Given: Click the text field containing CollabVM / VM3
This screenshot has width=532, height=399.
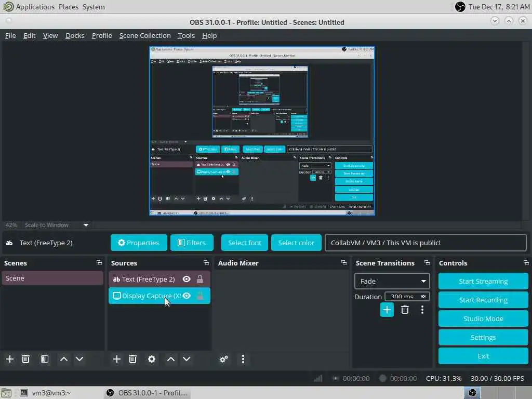Looking at the screenshot, I should tap(425, 243).
